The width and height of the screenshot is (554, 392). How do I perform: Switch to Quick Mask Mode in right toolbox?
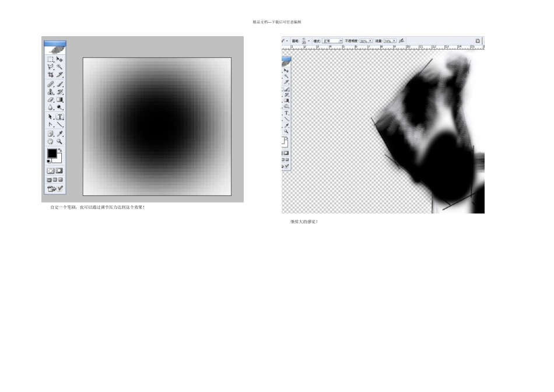(286, 153)
